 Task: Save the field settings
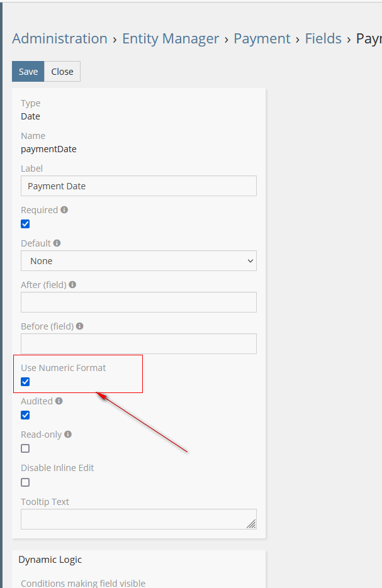pyautogui.click(x=28, y=72)
